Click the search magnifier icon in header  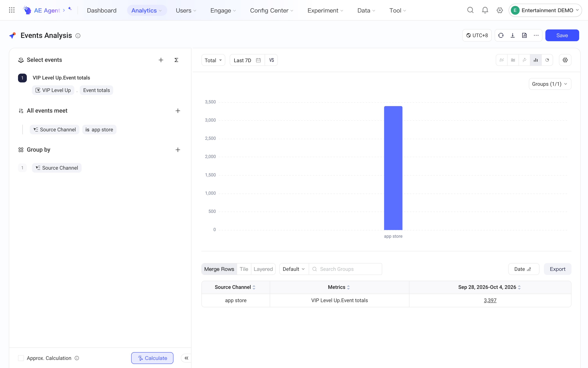click(x=470, y=10)
